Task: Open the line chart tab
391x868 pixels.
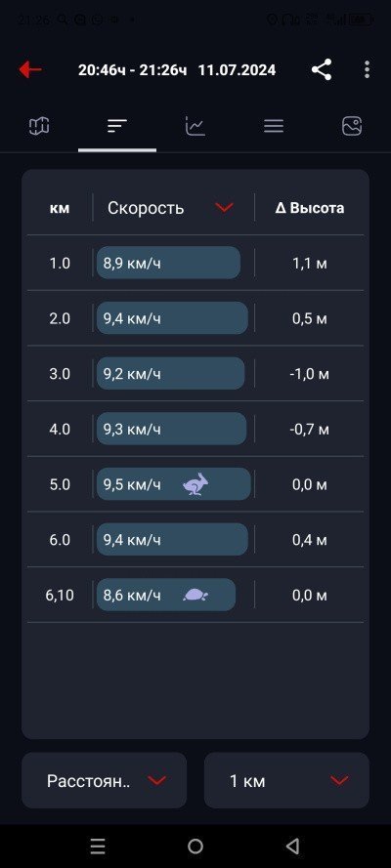Action: [x=195, y=126]
